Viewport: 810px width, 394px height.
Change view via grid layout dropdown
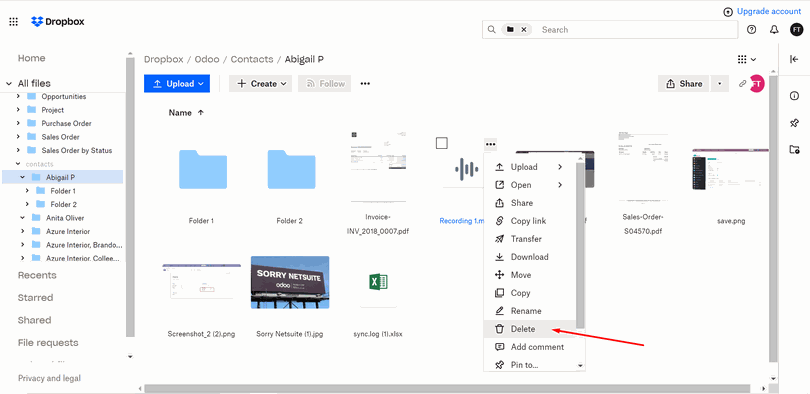pos(747,59)
